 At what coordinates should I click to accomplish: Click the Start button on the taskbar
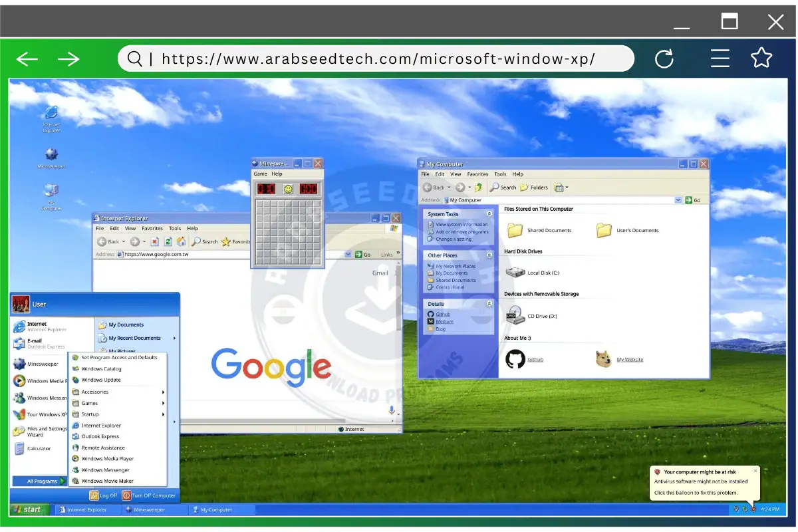(27, 510)
